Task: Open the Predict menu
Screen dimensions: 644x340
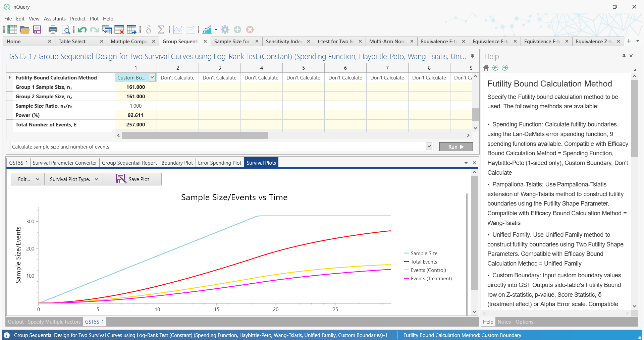Action: (78, 19)
